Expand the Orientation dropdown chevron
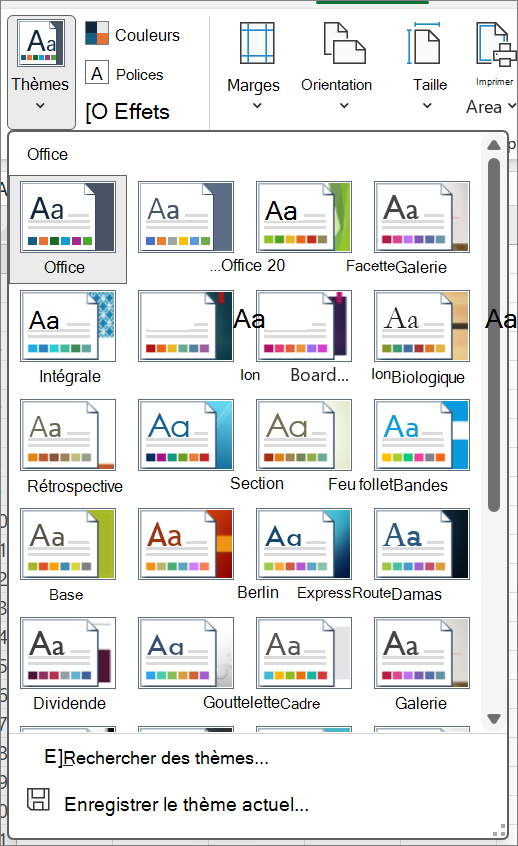 344,106
